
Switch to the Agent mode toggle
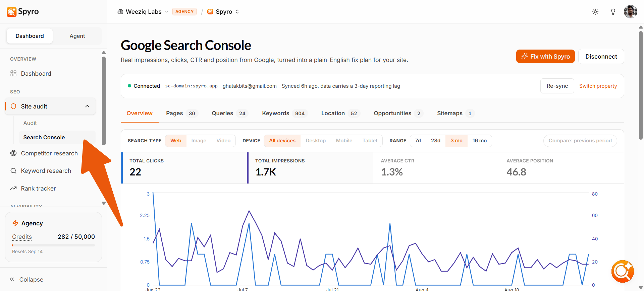pos(77,36)
